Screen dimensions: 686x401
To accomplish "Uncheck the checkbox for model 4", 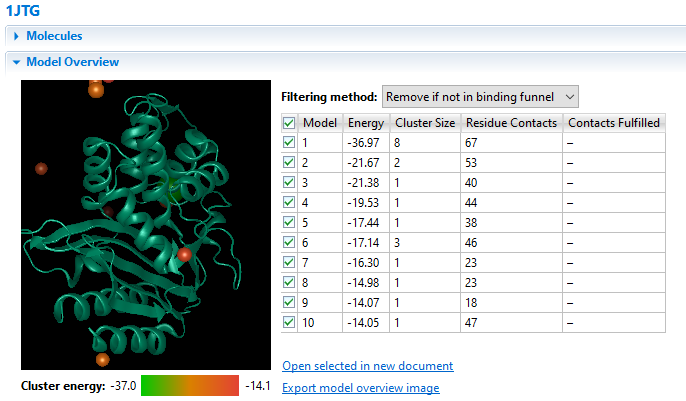I will [289, 202].
